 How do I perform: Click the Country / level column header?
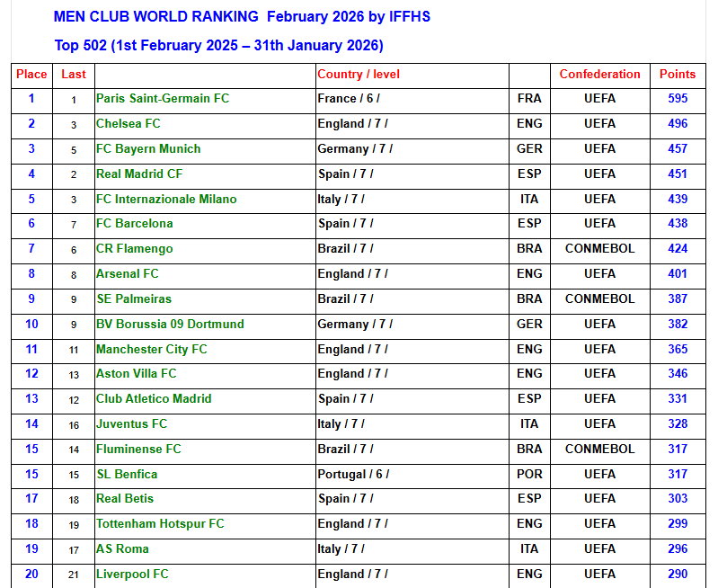pyautogui.click(x=359, y=75)
